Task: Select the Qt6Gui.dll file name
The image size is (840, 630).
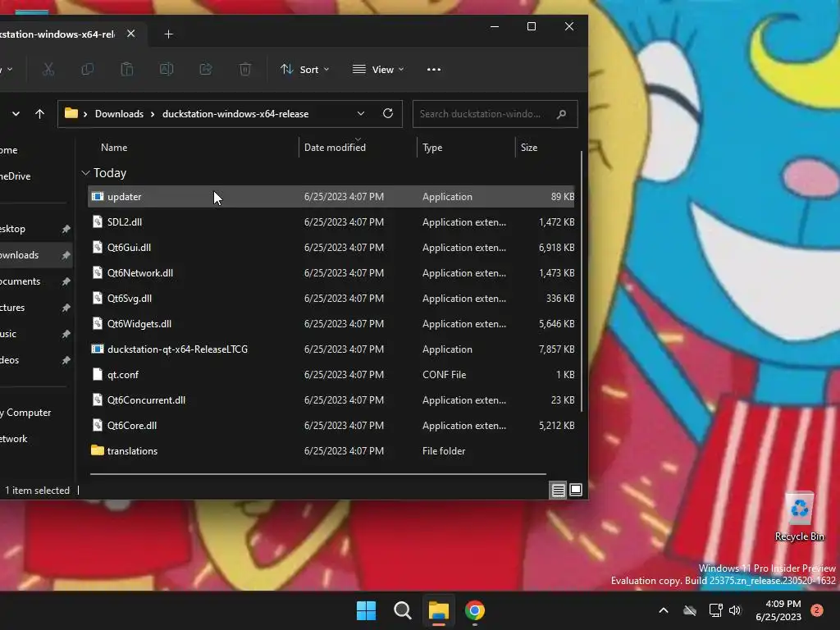Action: (129, 248)
